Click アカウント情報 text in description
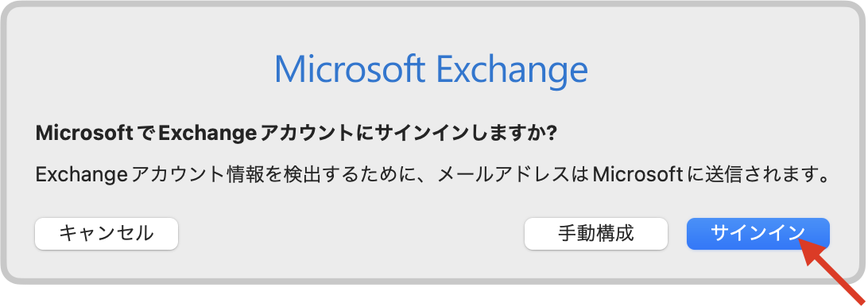868x307 pixels. [x=177, y=176]
